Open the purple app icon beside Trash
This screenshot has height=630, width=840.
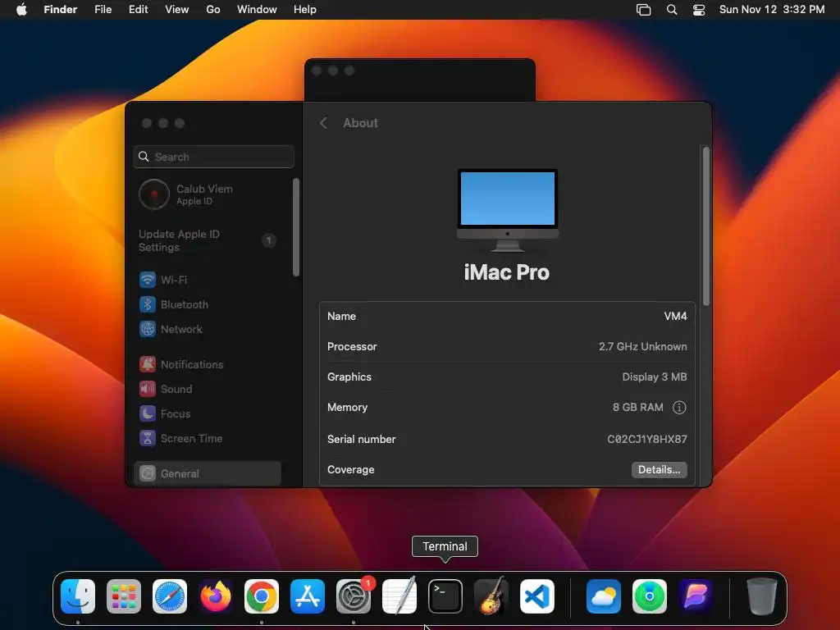point(696,596)
